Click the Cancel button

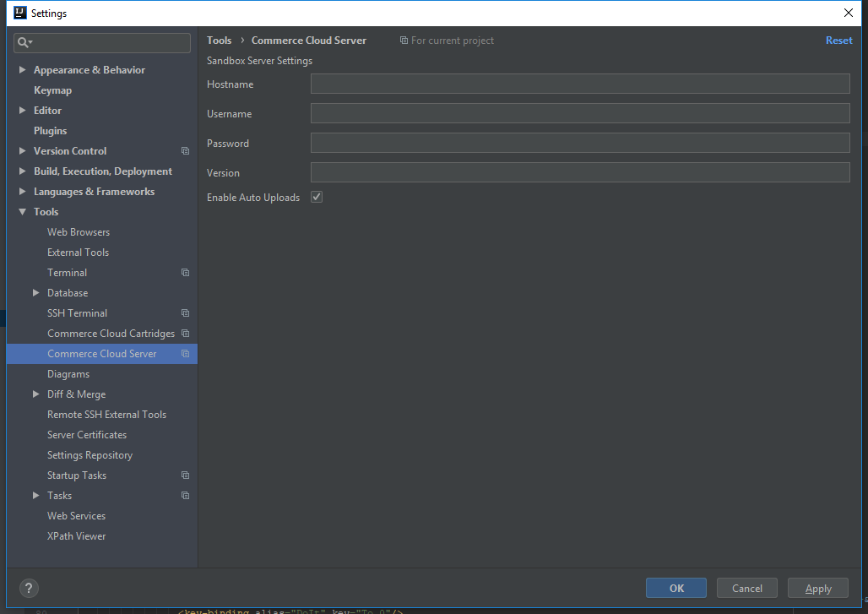(x=746, y=588)
